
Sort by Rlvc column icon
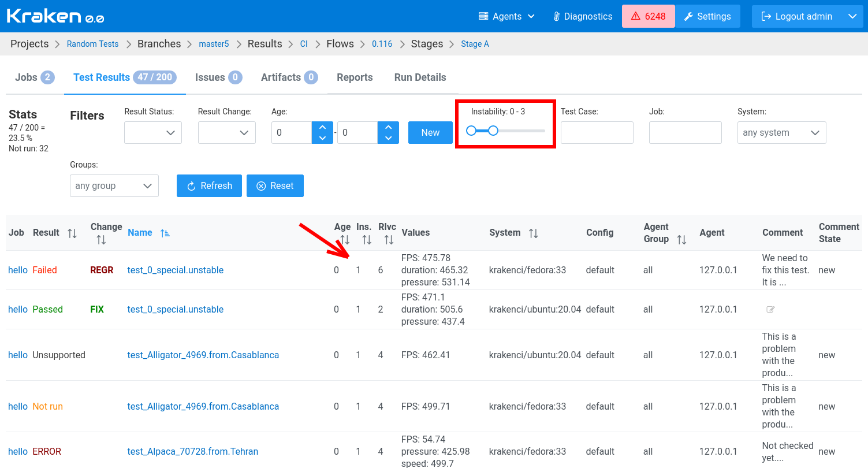pos(389,239)
